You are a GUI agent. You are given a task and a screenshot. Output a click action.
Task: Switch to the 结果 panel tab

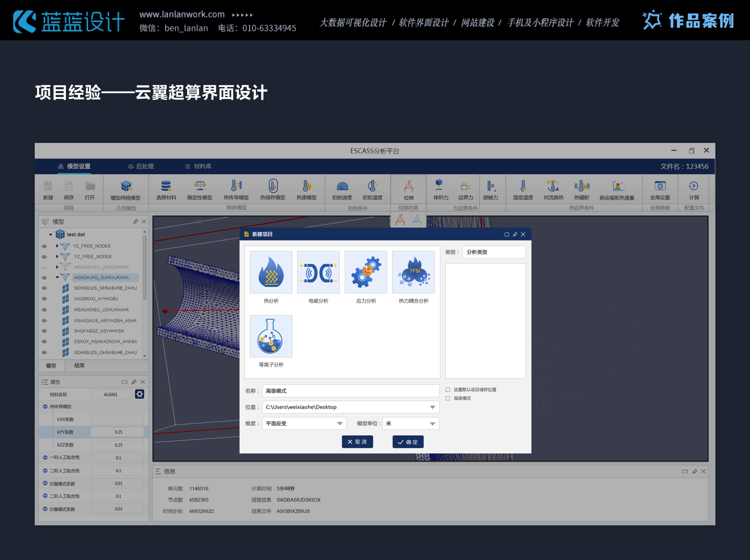pos(79,365)
